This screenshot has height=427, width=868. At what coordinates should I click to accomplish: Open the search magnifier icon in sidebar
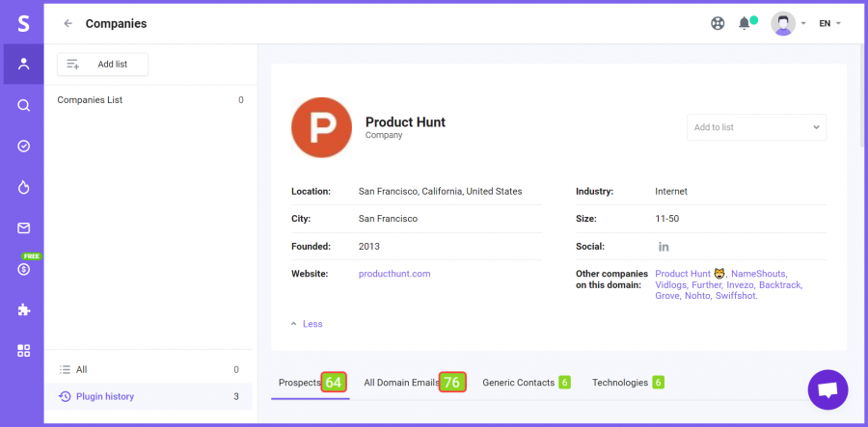(23, 105)
